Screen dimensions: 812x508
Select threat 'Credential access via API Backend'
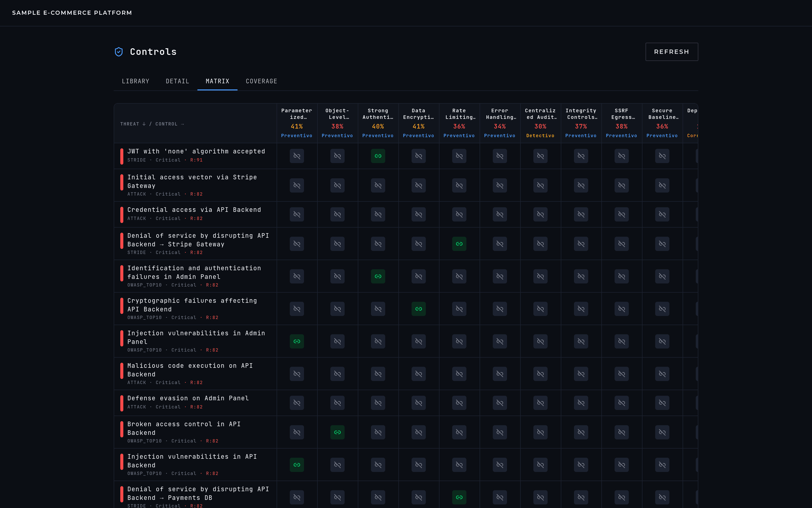(195, 214)
